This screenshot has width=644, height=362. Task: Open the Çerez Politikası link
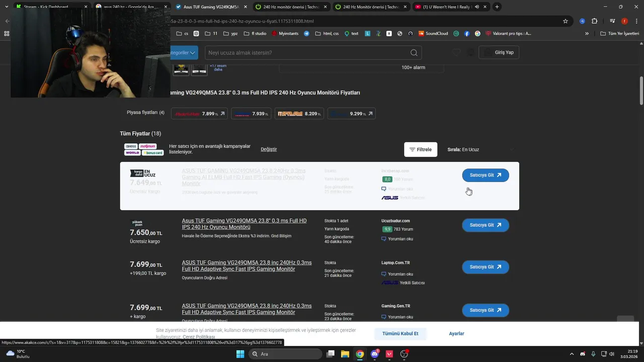[199, 337]
